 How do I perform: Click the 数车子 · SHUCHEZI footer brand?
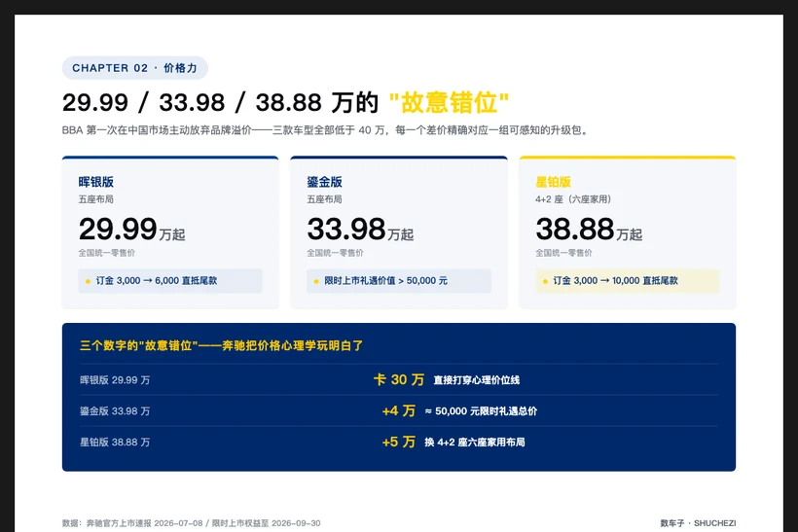click(698, 523)
